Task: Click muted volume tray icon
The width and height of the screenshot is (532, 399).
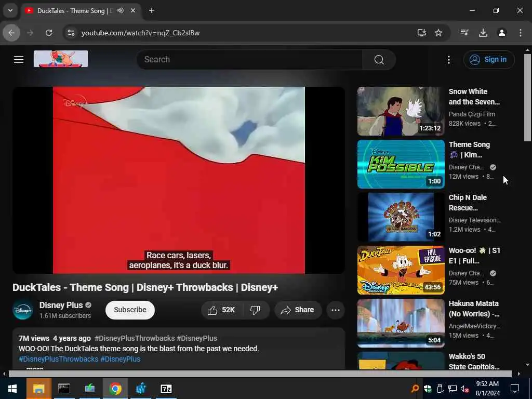Action: [x=464, y=389]
